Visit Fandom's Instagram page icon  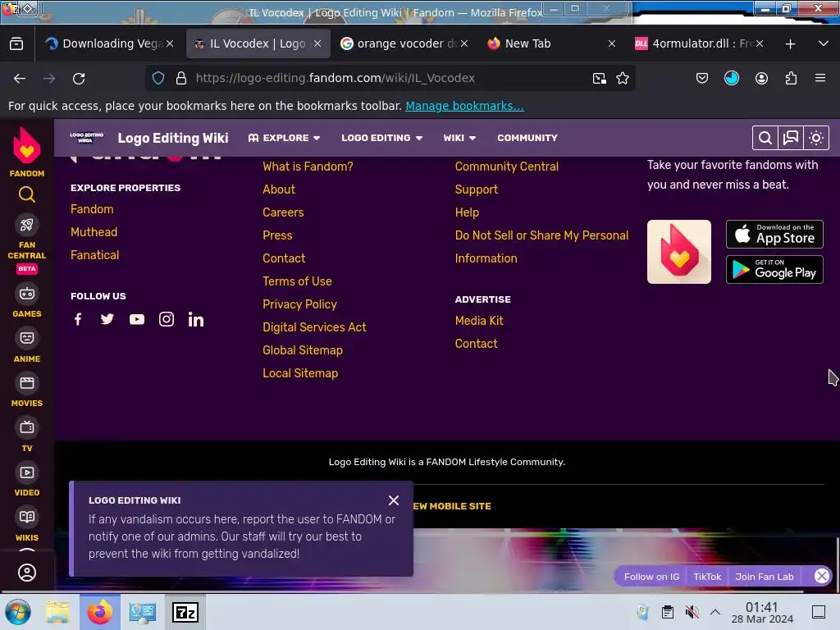click(x=166, y=319)
